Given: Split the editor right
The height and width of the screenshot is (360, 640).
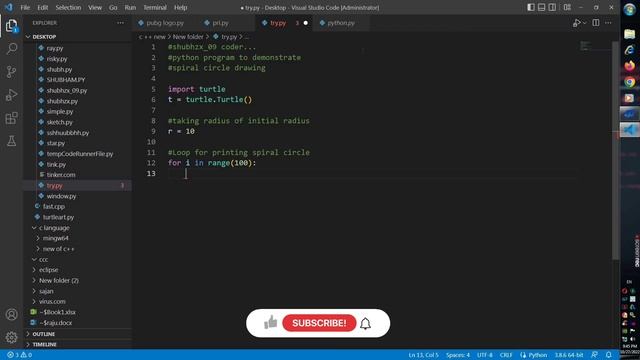Looking at the screenshot, I should tap(596, 23).
